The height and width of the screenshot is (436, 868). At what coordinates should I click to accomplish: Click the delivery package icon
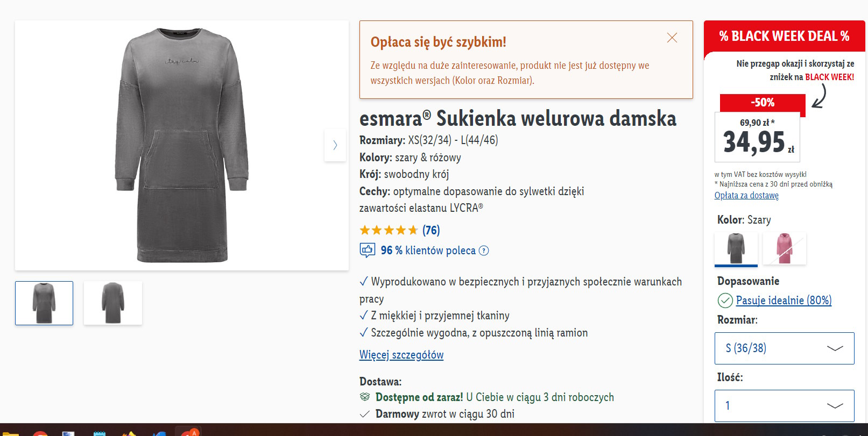(x=365, y=397)
